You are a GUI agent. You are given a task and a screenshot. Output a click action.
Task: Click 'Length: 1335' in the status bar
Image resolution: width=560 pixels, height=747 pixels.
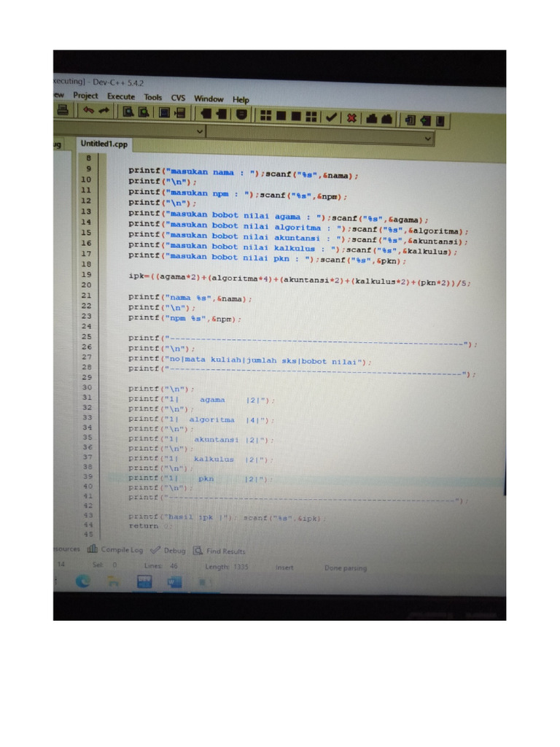coord(227,566)
